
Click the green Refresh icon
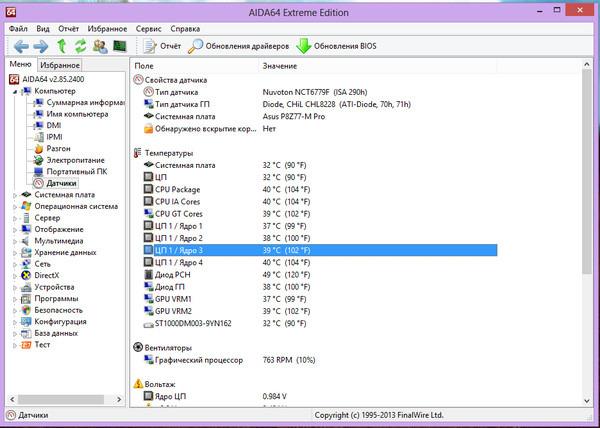pos(80,46)
